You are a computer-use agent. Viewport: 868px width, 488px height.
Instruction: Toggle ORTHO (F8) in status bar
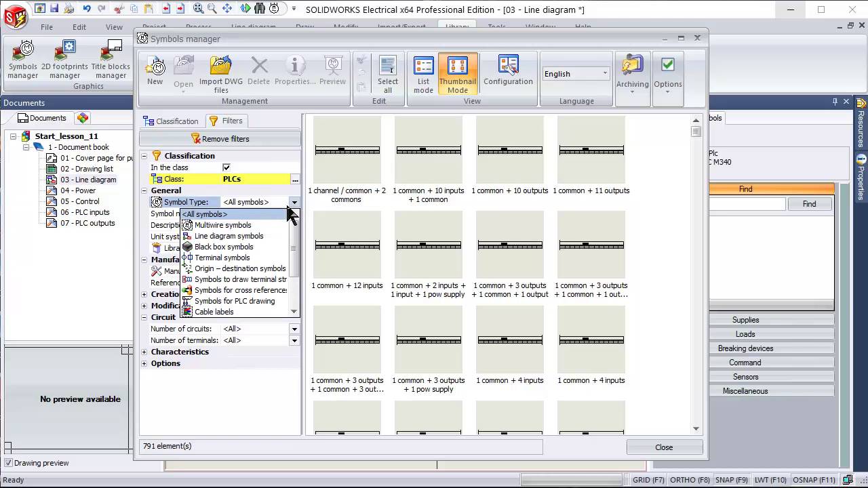(690, 480)
